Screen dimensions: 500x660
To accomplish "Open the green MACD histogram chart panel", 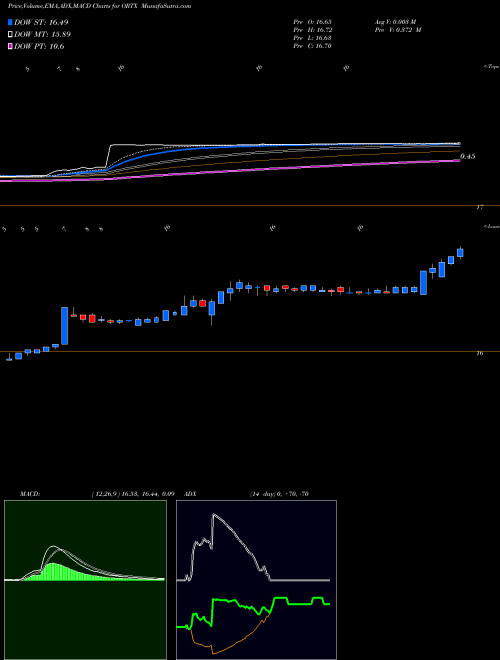I will [x=85, y=580].
